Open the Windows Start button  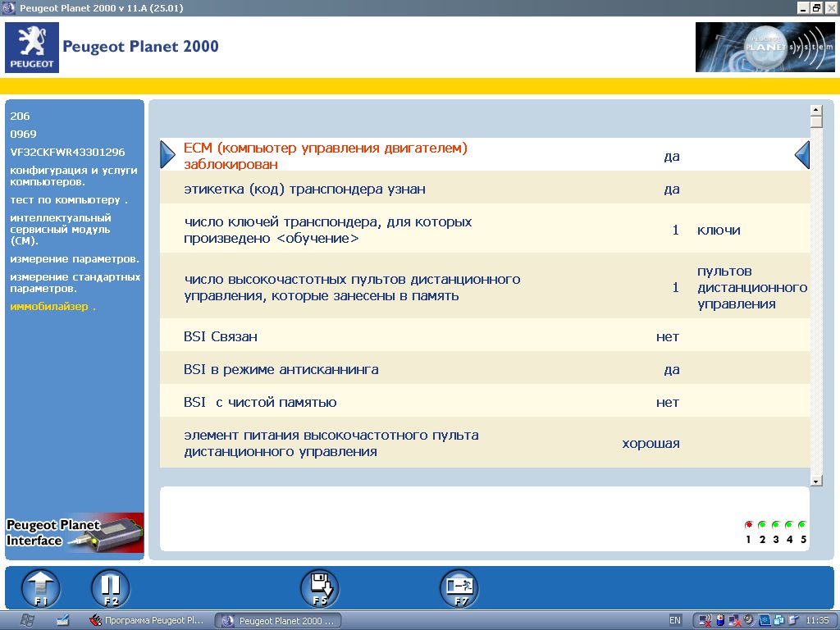pyautogui.click(x=27, y=620)
